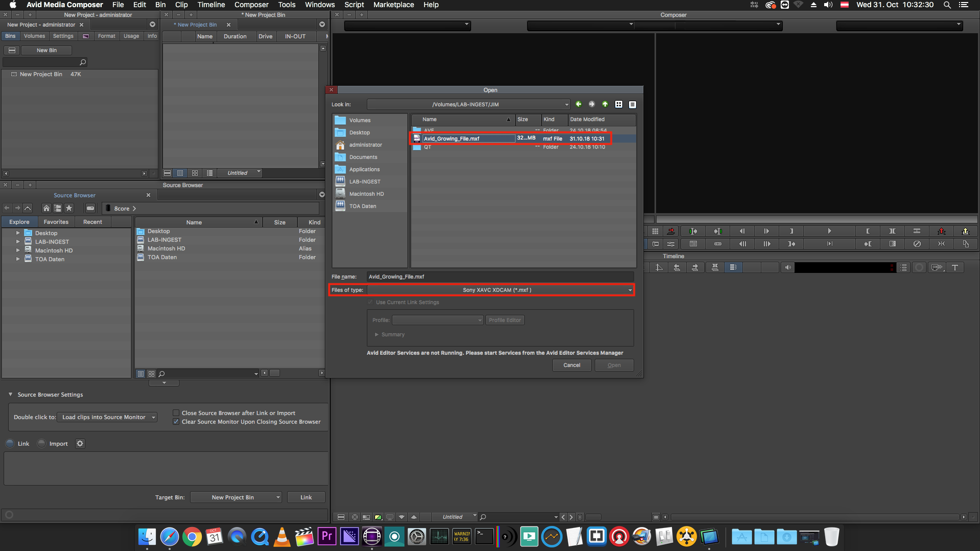The height and width of the screenshot is (551, 980).
Task: Expand the Summary section
Action: 377,334
